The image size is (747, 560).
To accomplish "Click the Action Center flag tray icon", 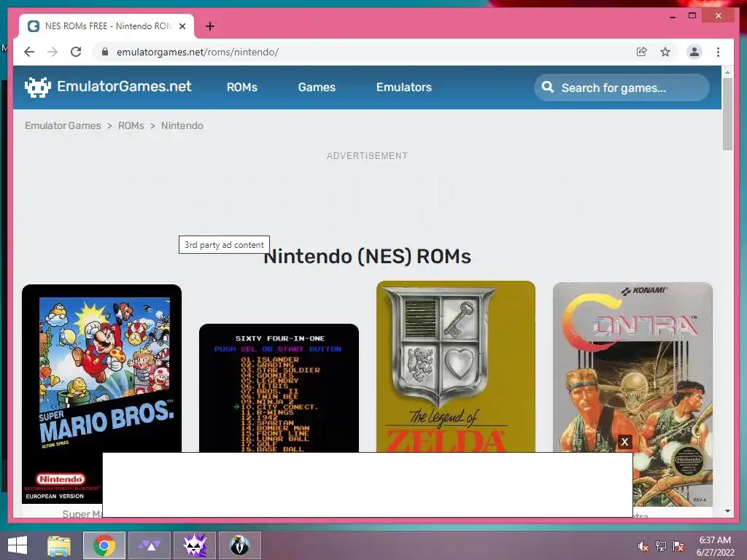I will pos(678,546).
